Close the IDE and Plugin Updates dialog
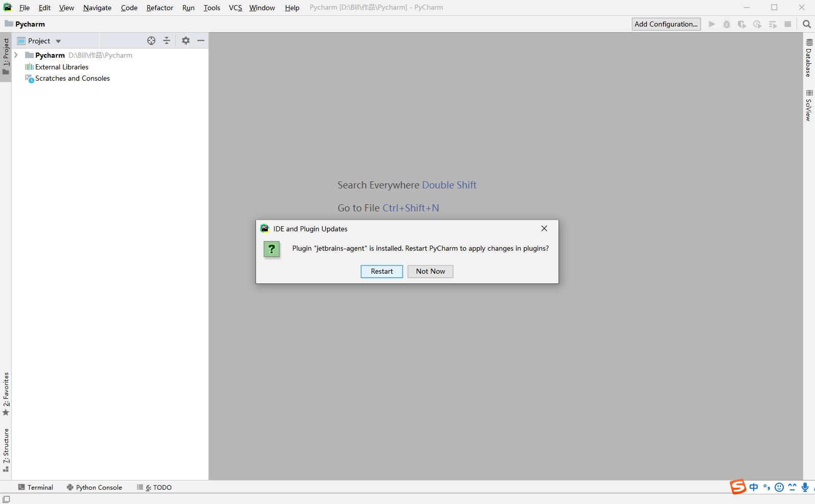This screenshot has height=504, width=815. (544, 228)
